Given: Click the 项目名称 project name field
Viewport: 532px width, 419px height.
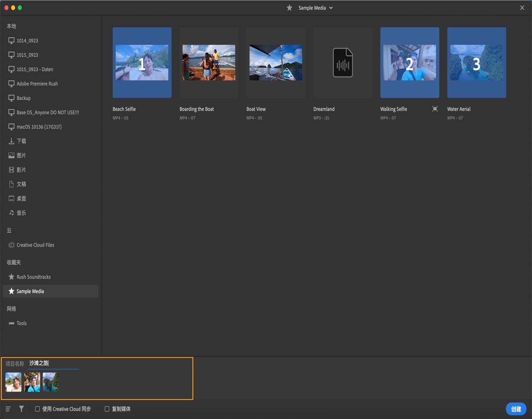Looking at the screenshot, I should (53, 364).
